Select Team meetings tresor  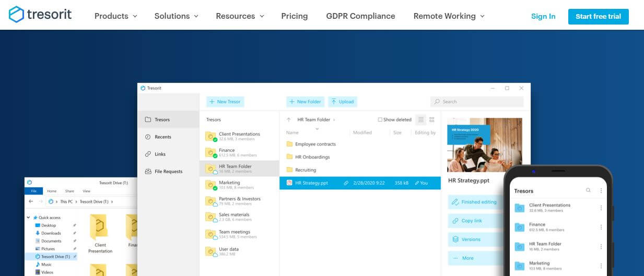(x=240, y=234)
